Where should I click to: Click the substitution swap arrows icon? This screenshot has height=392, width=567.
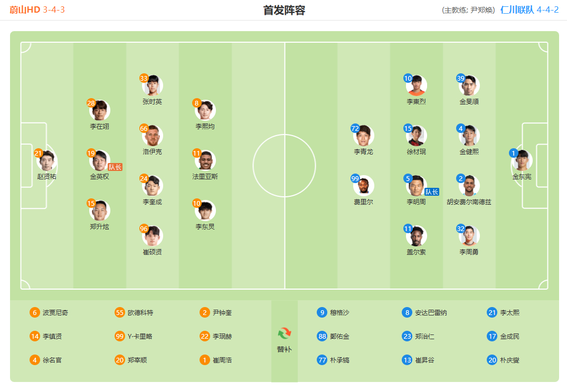(x=284, y=333)
